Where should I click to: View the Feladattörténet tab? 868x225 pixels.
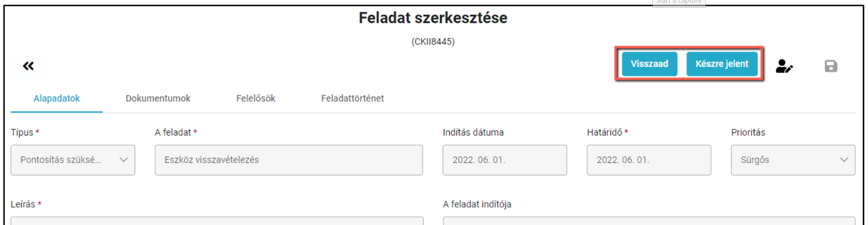pos(352,98)
